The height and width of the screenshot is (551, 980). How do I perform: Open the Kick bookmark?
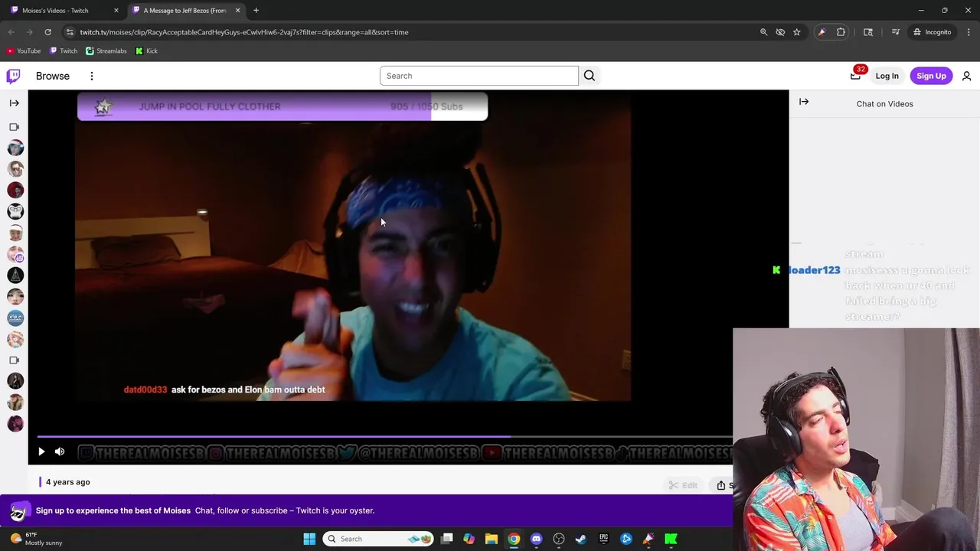146,51
